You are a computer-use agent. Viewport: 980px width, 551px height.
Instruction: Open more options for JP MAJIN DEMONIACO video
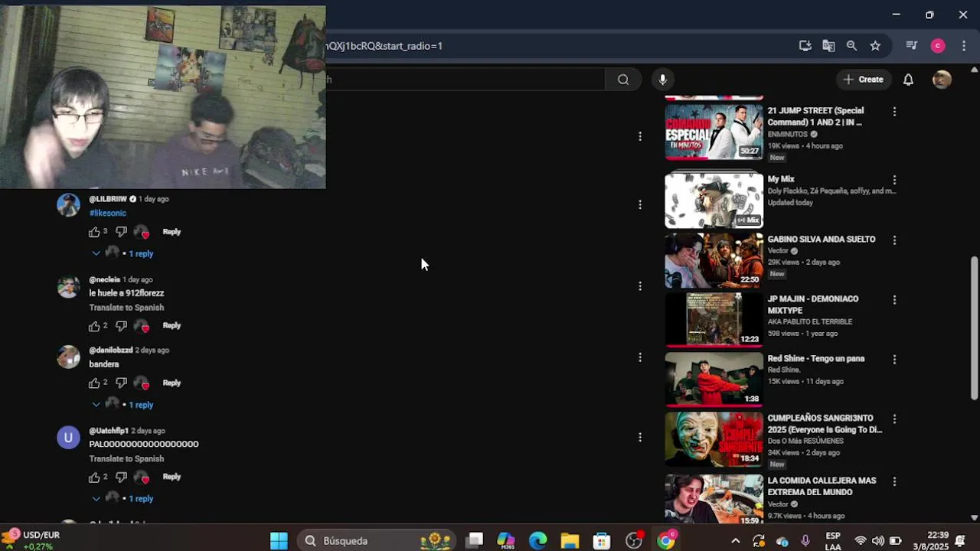click(x=894, y=300)
